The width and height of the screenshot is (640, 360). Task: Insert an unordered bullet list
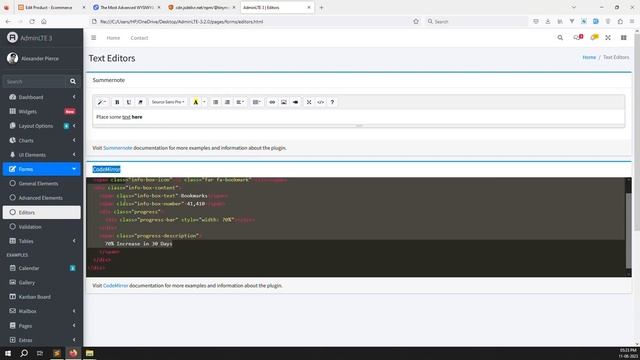[x=216, y=102]
